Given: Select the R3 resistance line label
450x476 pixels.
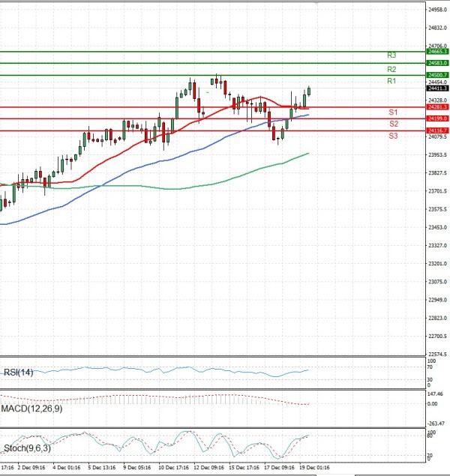Looking at the screenshot, I should [x=391, y=55].
